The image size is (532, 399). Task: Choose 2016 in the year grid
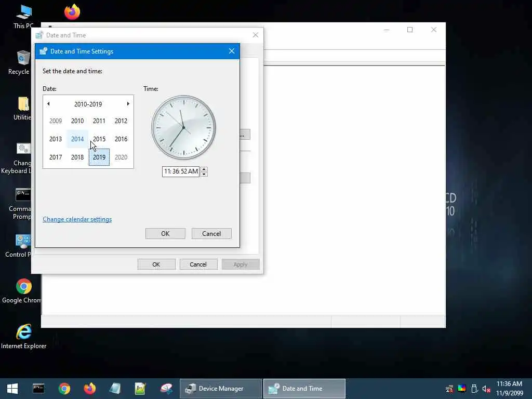tap(121, 139)
